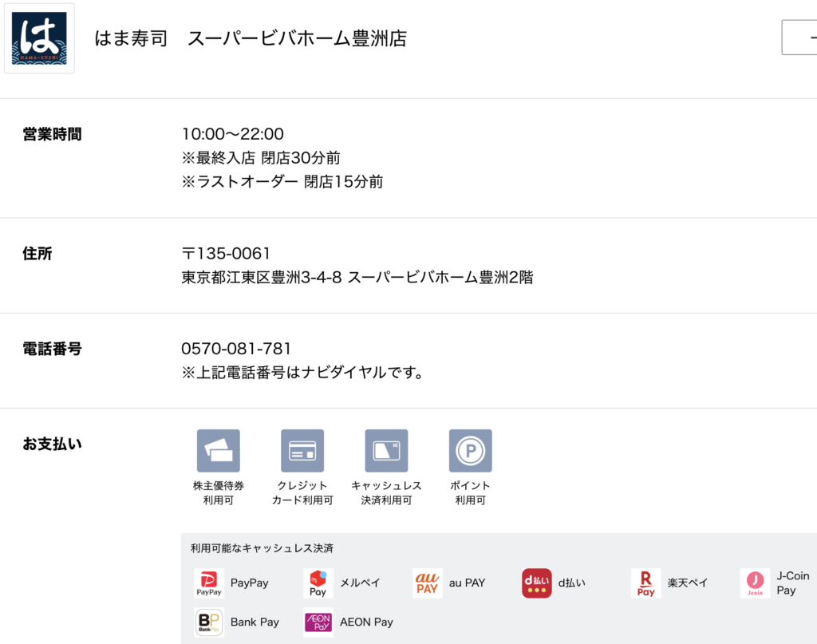
Task: Click the 営業時間 row label
Action: (x=52, y=134)
